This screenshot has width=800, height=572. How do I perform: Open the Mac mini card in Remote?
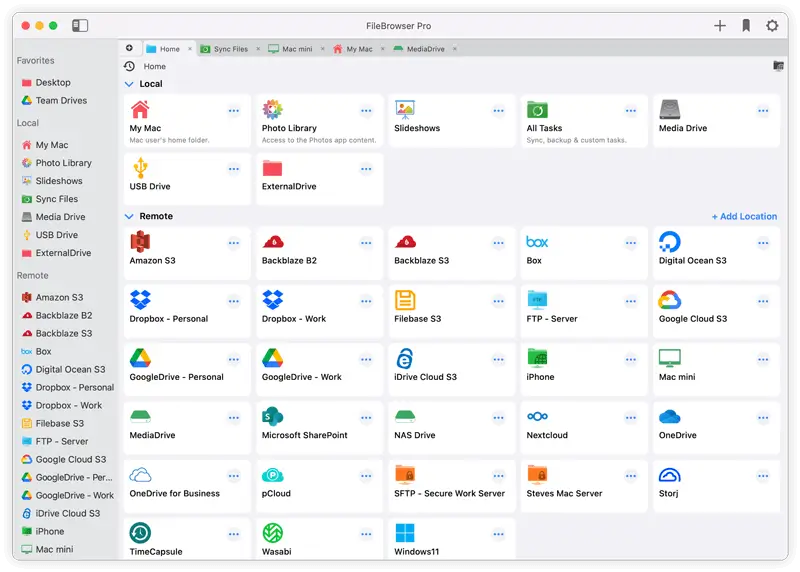pos(716,369)
